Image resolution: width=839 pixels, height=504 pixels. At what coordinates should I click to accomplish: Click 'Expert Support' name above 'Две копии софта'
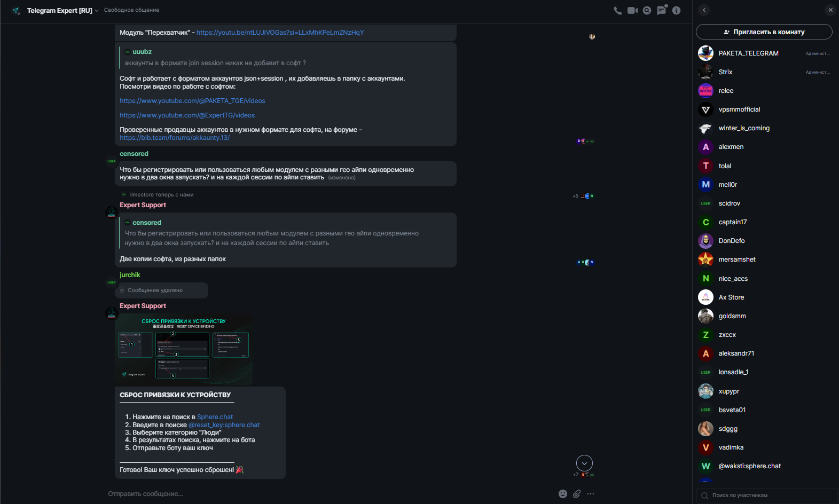click(143, 205)
